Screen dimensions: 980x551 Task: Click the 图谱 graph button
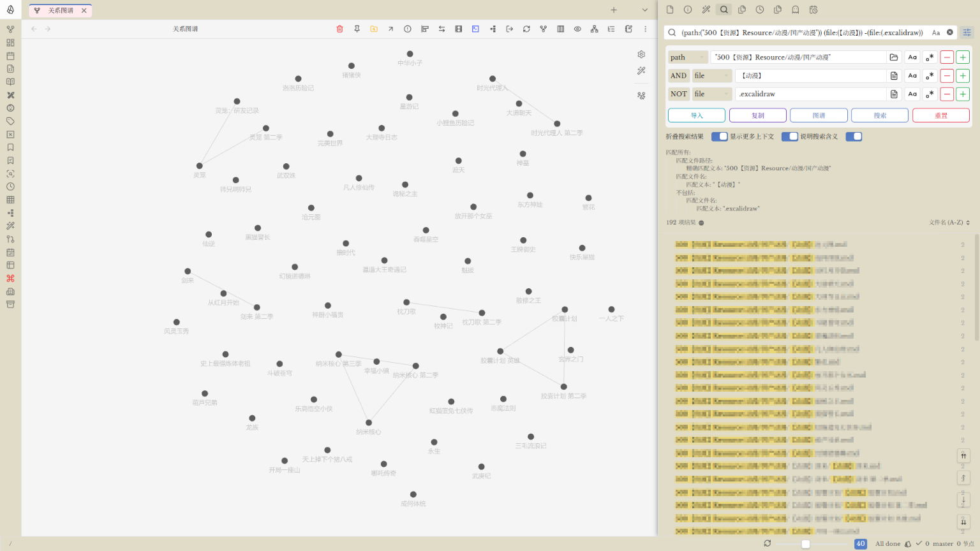819,115
